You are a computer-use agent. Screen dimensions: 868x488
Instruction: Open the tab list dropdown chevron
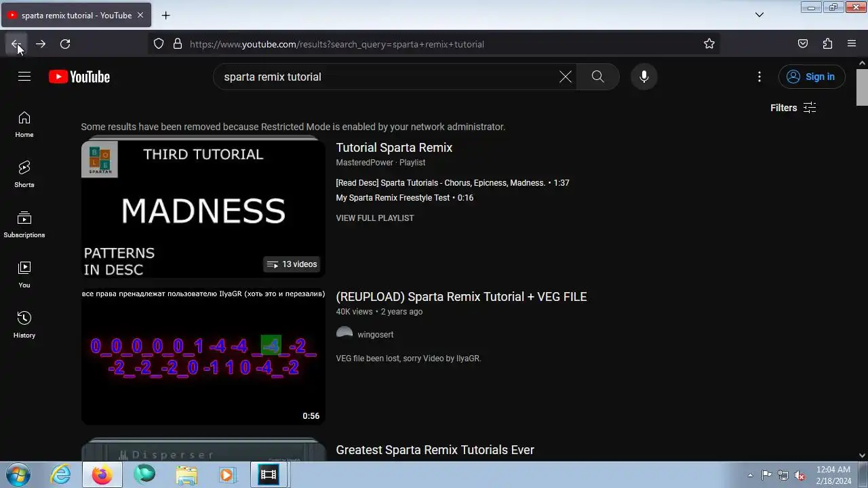759,15
